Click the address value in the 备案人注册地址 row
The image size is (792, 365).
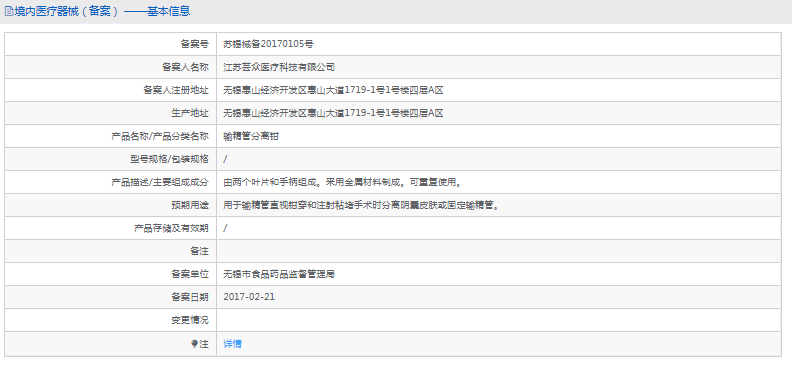tap(333, 90)
